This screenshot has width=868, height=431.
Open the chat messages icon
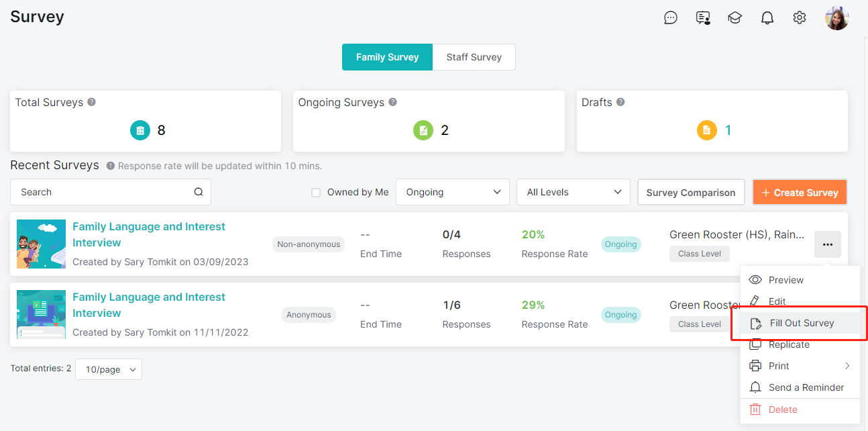click(x=671, y=18)
